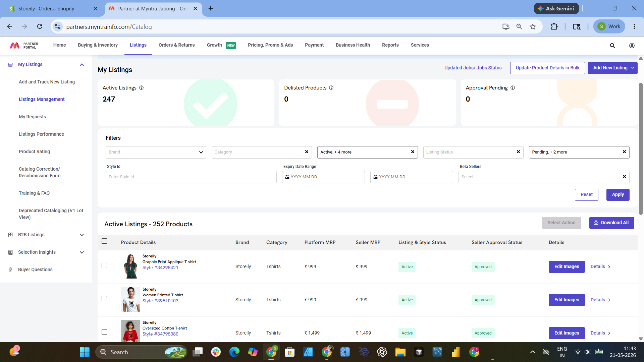Check the Oversized Cotton T-shirt row
This screenshot has height=362, width=644.
pyautogui.click(x=104, y=332)
